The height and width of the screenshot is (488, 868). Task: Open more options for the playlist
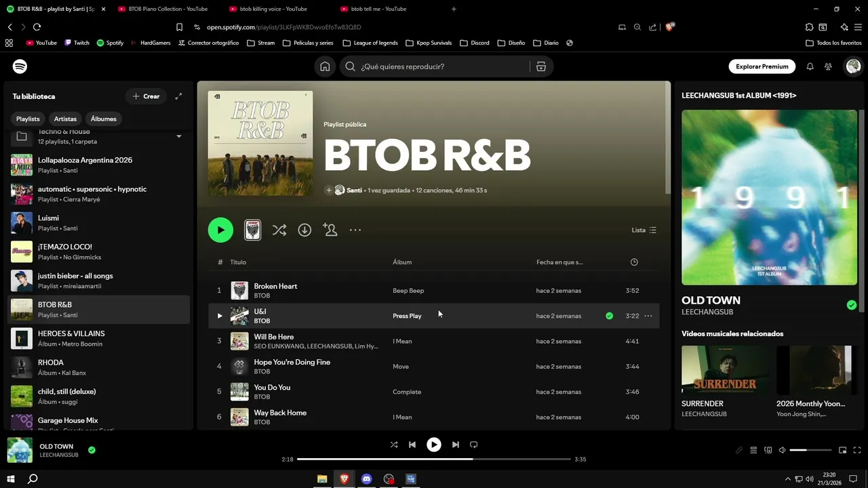[355, 230]
